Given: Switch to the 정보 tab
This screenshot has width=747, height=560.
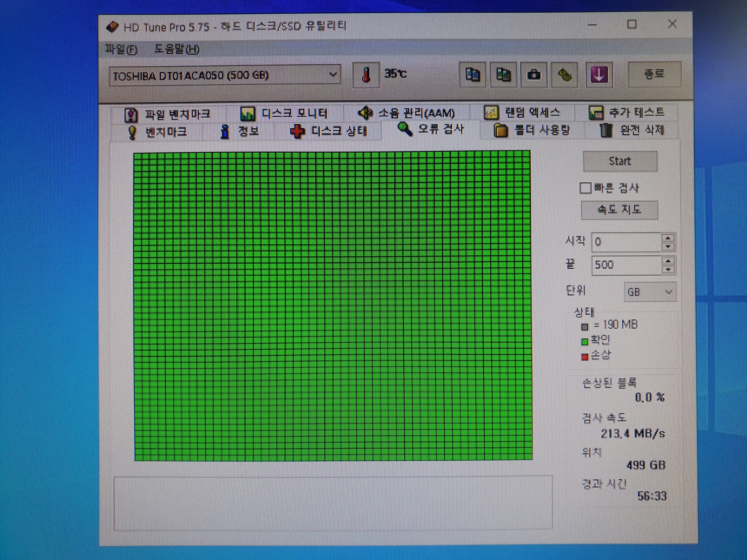Looking at the screenshot, I should (x=239, y=131).
